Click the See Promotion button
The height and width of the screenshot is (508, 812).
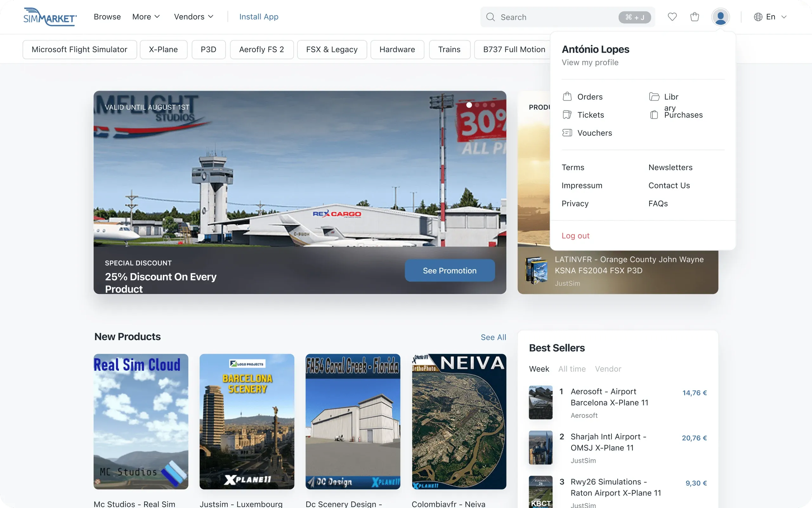pyautogui.click(x=450, y=271)
